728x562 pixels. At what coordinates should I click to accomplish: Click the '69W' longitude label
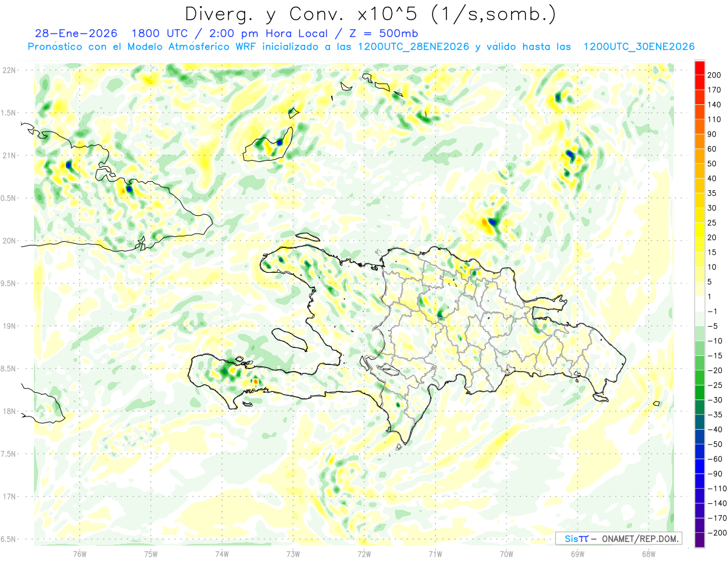coord(578,554)
